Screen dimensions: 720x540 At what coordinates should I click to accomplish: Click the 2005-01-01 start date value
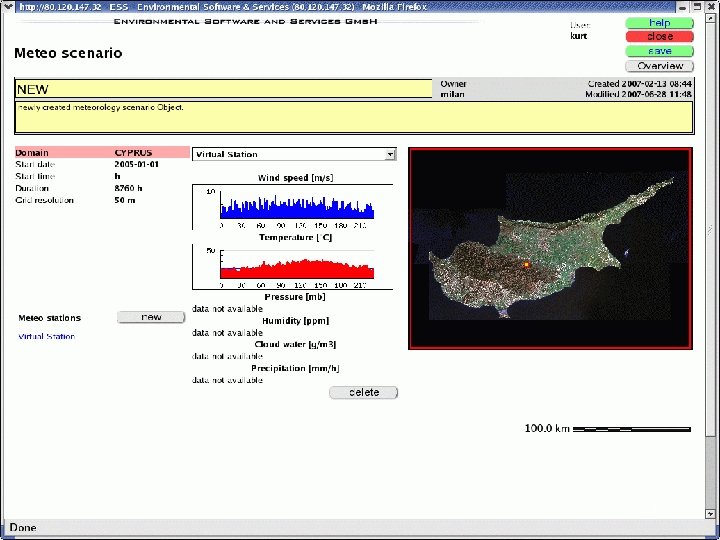pyautogui.click(x=136, y=164)
